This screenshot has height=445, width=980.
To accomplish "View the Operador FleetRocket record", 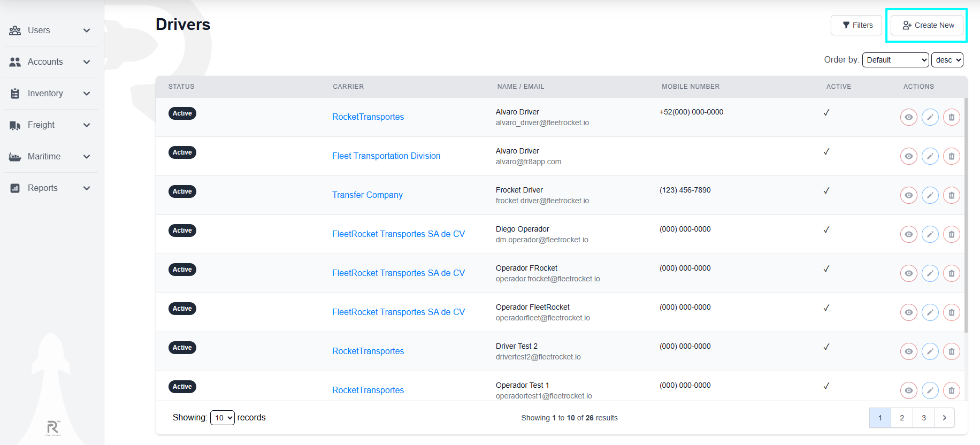I will [x=908, y=312].
